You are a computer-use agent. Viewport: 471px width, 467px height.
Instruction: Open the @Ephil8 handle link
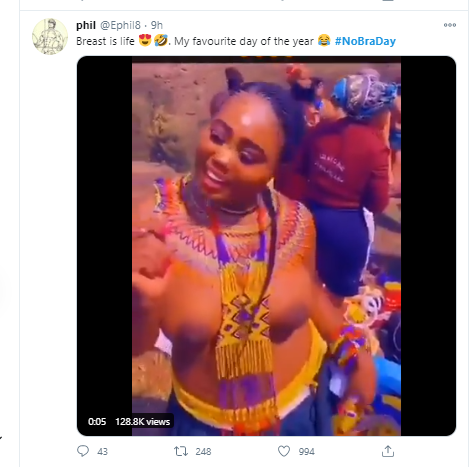pos(120,25)
